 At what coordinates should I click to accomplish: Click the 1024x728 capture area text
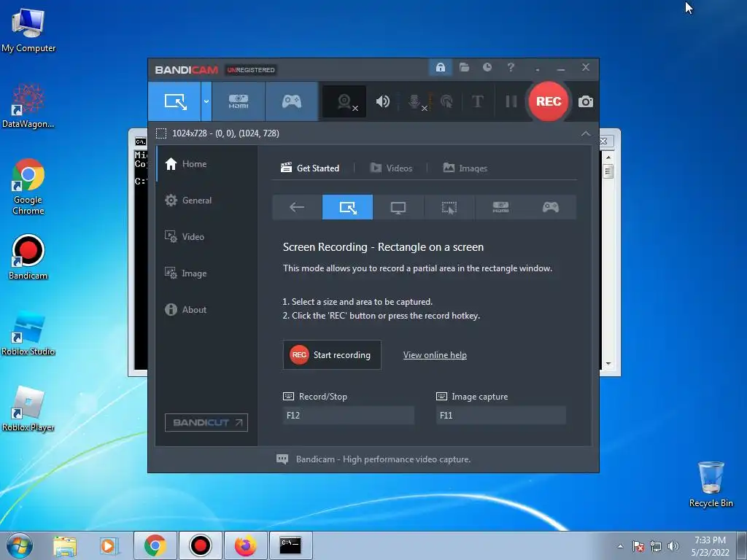click(225, 133)
